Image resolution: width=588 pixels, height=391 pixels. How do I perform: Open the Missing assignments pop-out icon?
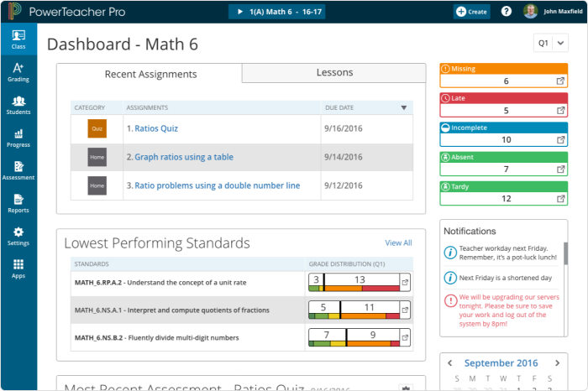point(561,81)
